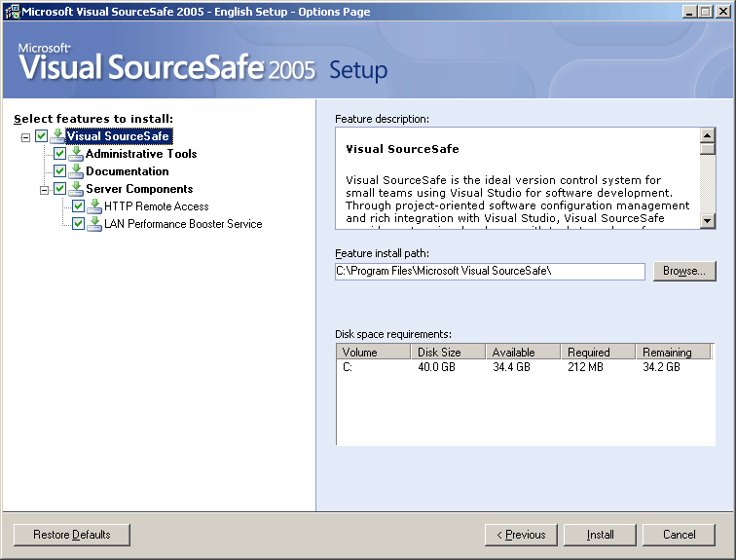
Task: Click the 212 MB required value
Action: pos(585,367)
